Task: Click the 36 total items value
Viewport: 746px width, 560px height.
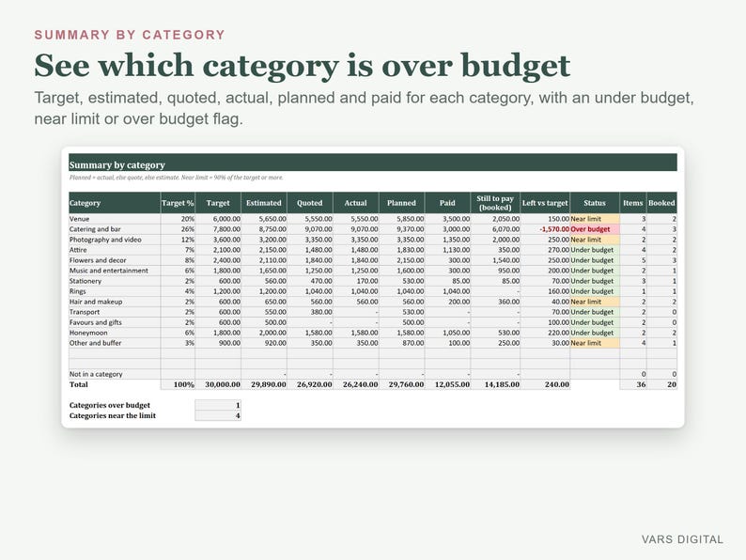Action: [633, 384]
